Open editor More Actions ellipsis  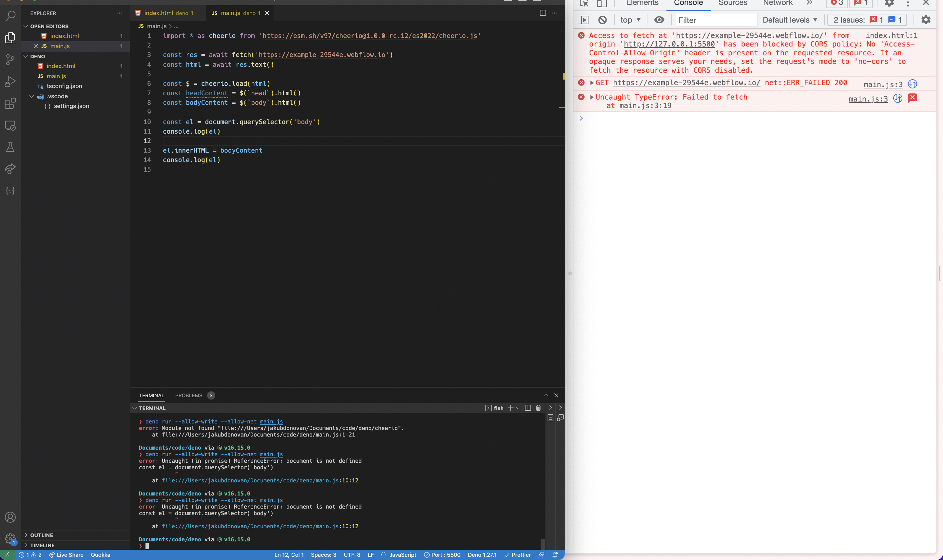554,13
